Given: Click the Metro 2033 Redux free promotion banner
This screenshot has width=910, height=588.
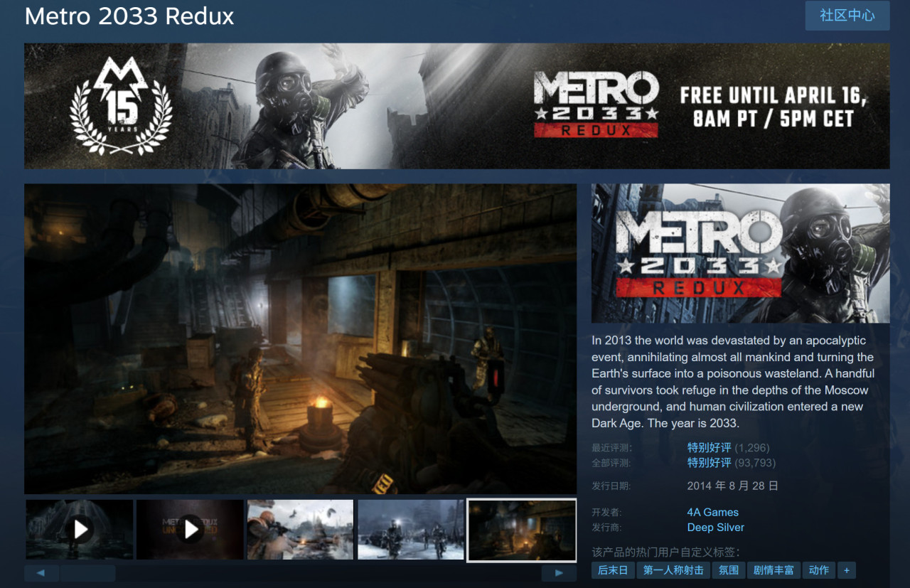Looking at the screenshot, I should (x=456, y=106).
